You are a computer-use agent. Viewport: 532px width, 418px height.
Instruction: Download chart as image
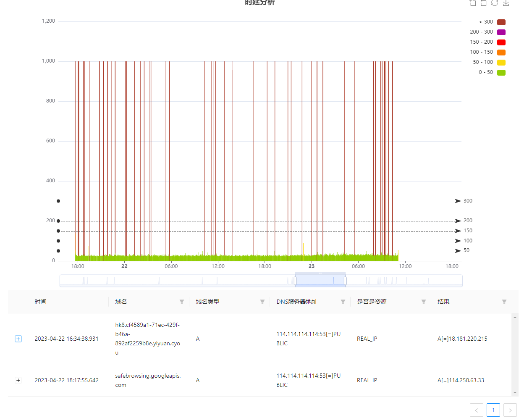coord(506,3)
